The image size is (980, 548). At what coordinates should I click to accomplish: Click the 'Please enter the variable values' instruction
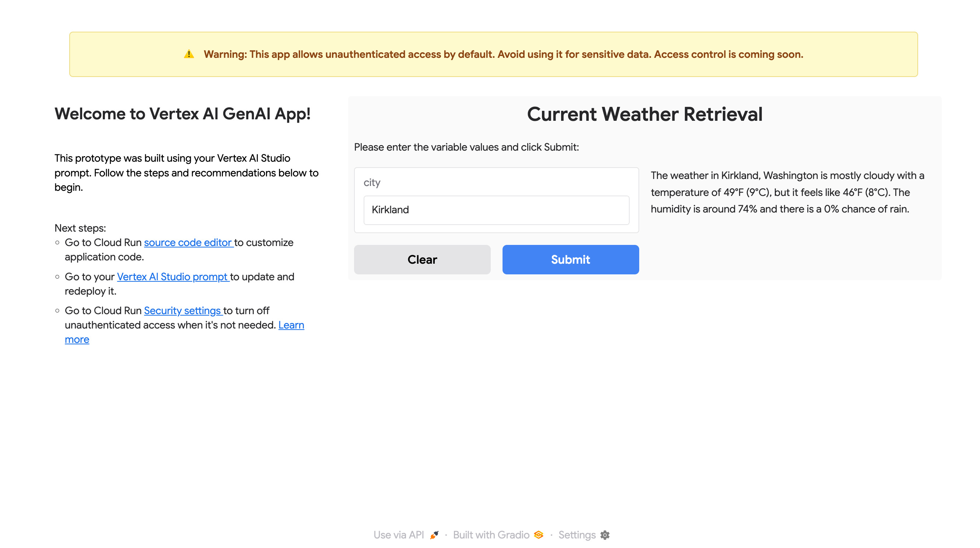tap(466, 147)
